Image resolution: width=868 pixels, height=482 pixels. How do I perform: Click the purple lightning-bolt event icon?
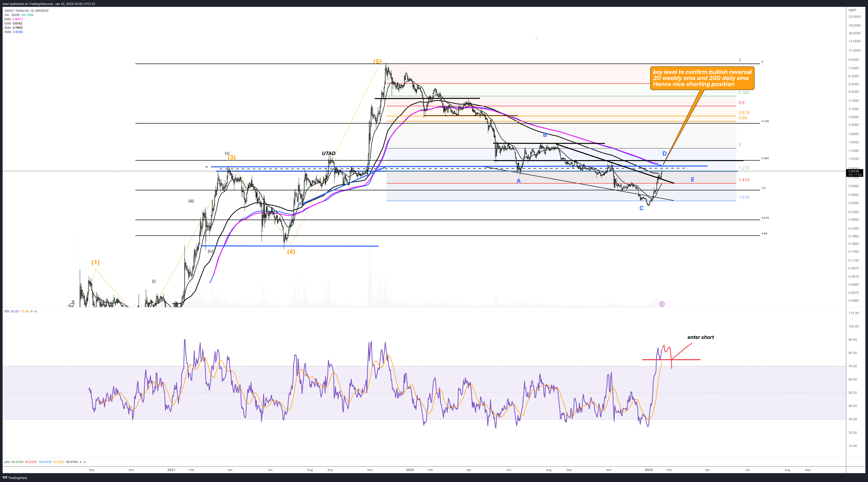tap(662, 304)
